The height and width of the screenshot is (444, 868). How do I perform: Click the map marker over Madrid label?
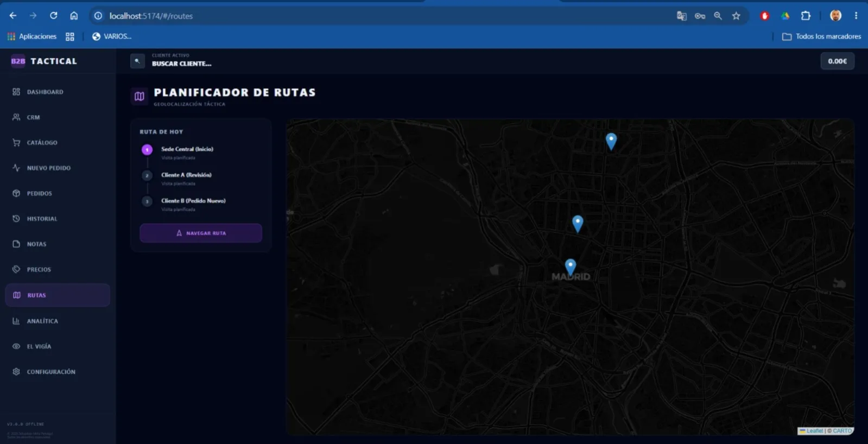click(570, 267)
